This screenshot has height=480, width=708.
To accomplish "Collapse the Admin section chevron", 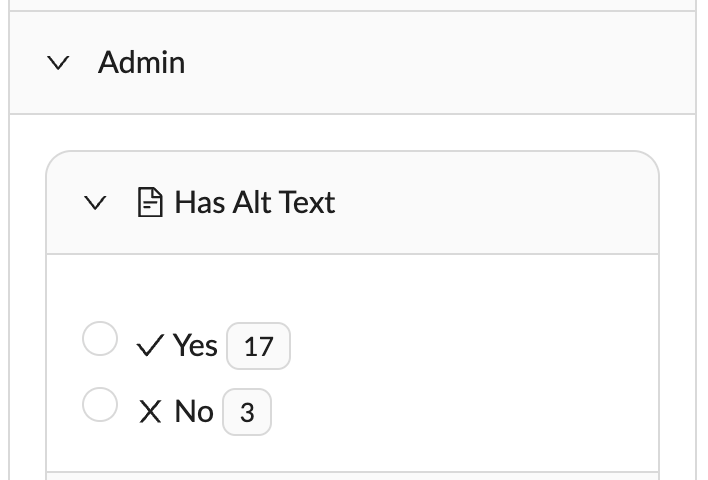I will (58, 63).
